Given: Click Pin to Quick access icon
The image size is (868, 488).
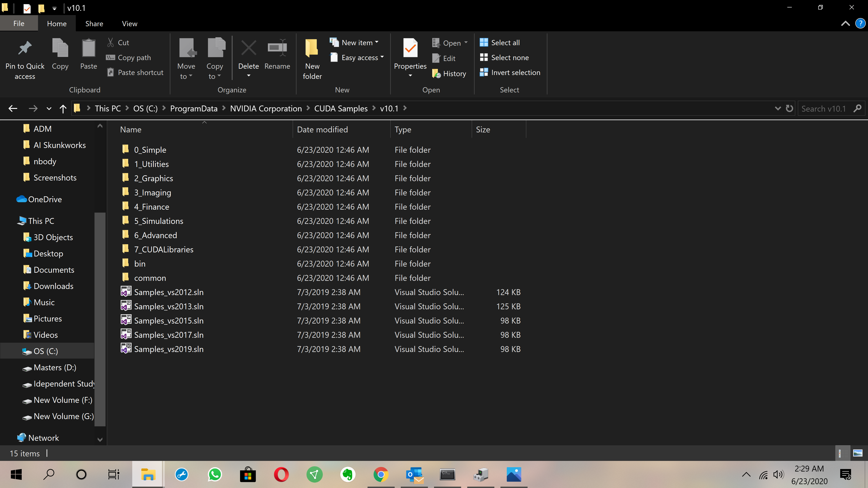Looking at the screenshot, I should [25, 48].
